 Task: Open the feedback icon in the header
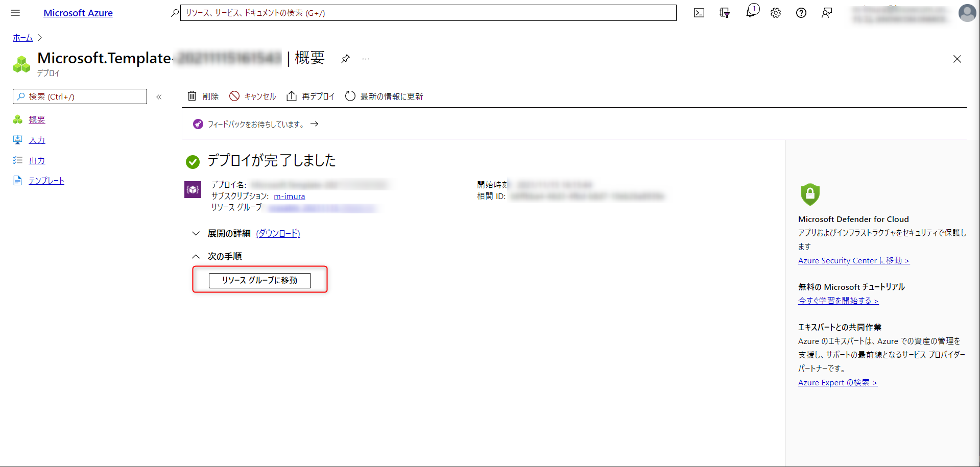[827, 13]
